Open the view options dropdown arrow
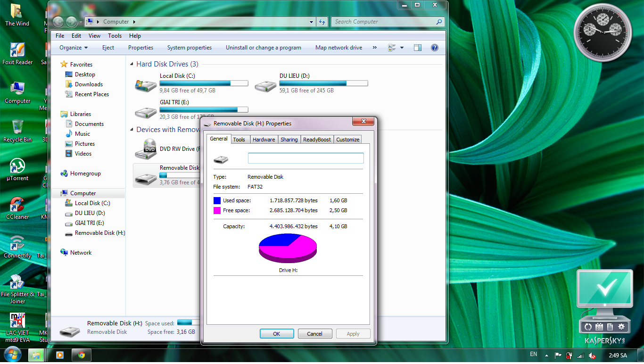The height and width of the screenshot is (364, 644). [x=402, y=48]
